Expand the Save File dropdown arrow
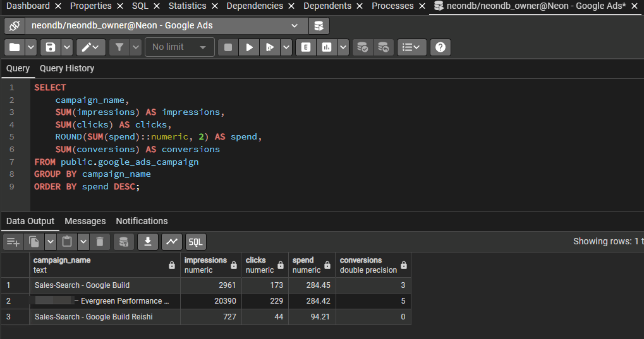The width and height of the screenshot is (644, 339). pyautogui.click(x=67, y=47)
